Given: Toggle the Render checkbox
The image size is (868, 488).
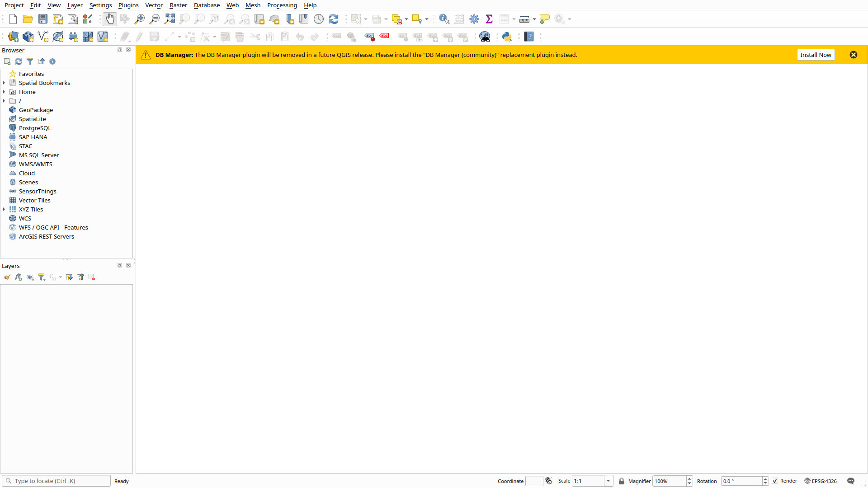Looking at the screenshot, I should (775, 481).
